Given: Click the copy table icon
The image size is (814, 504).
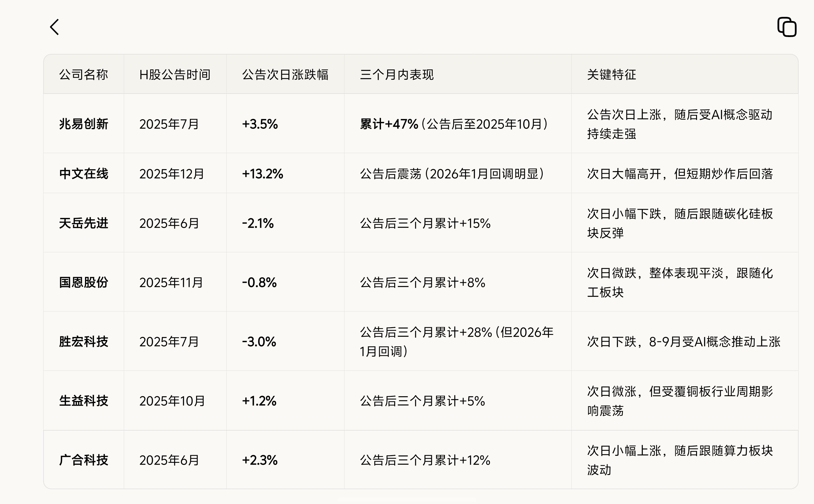Looking at the screenshot, I should 787,27.
